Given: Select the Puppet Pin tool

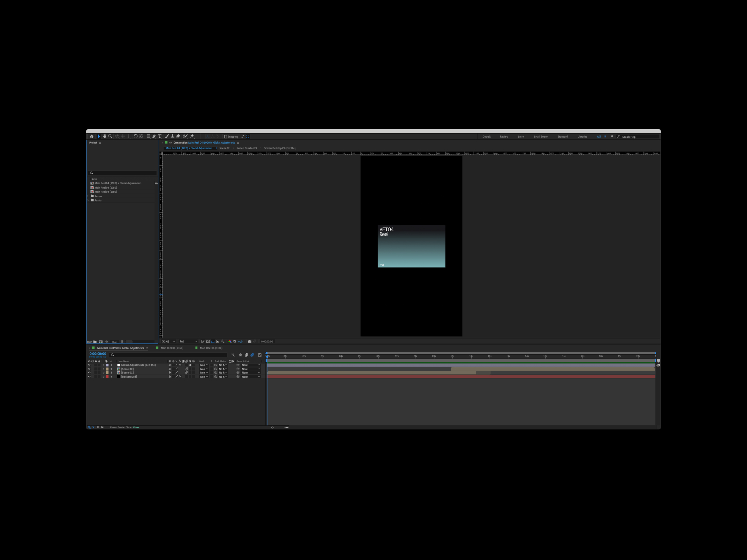Looking at the screenshot, I should point(192,136).
